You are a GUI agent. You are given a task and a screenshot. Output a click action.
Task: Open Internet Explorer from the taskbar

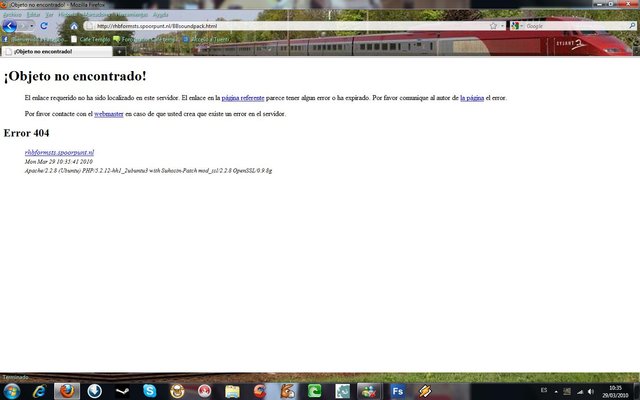(x=40, y=391)
